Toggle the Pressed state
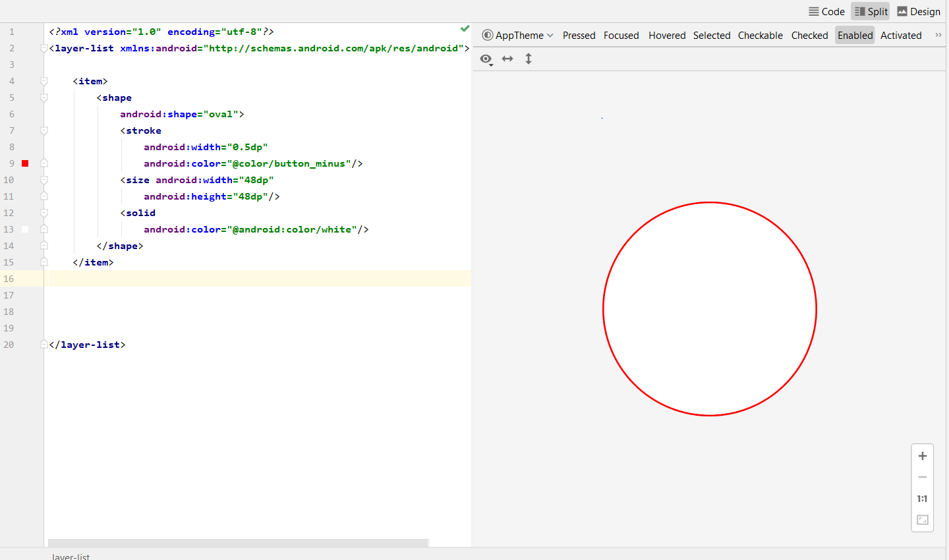The image size is (949, 560). [x=579, y=36]
